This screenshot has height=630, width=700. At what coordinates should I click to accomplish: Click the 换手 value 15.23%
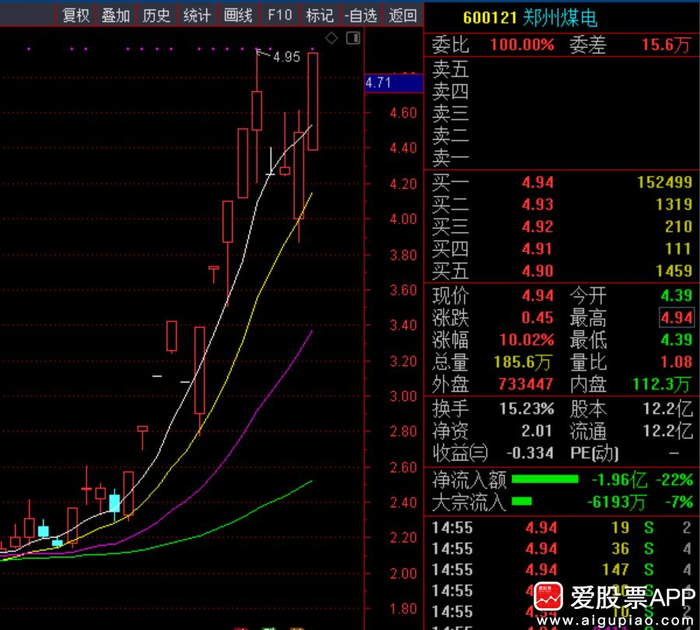pyautogui.click(x=526, y=409)
